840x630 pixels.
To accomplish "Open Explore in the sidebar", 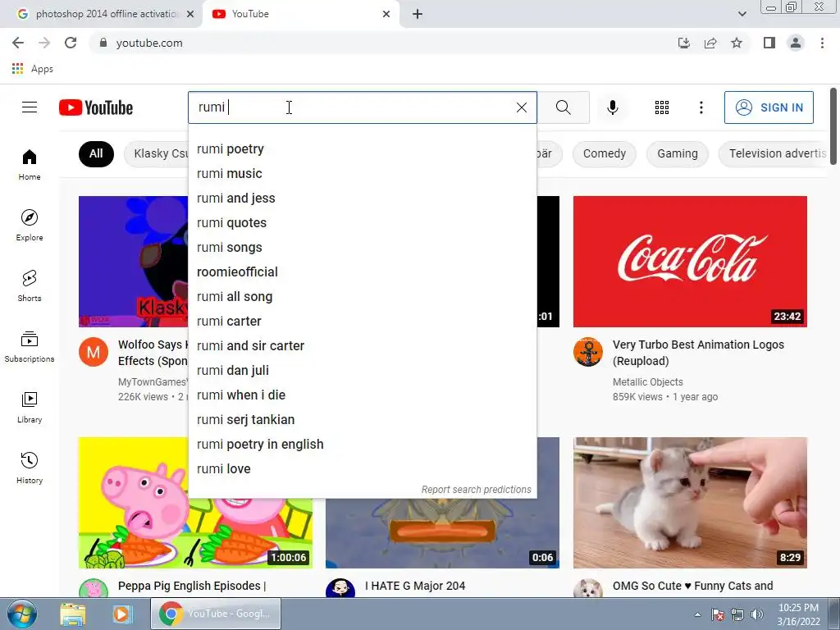I will pos(30,225).
